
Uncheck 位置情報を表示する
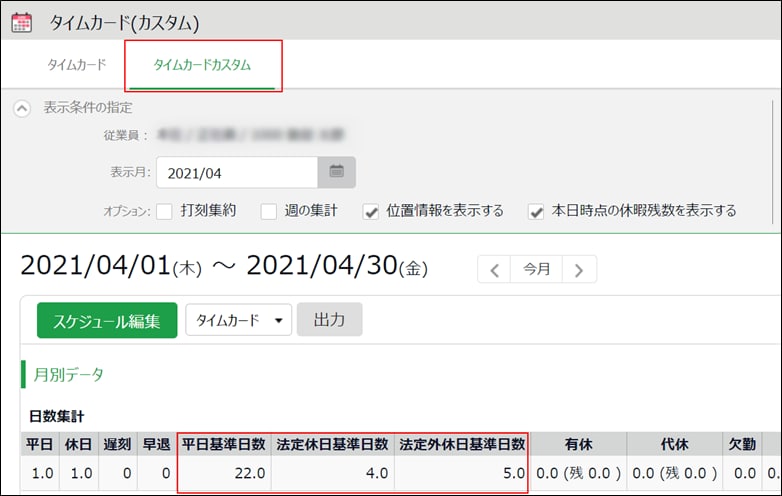pos(370,211)
